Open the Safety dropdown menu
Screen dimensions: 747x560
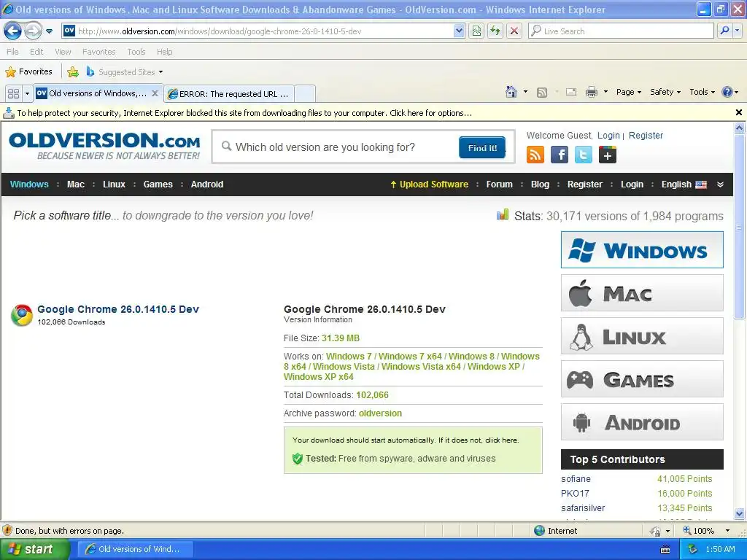[x=665, y=92]
